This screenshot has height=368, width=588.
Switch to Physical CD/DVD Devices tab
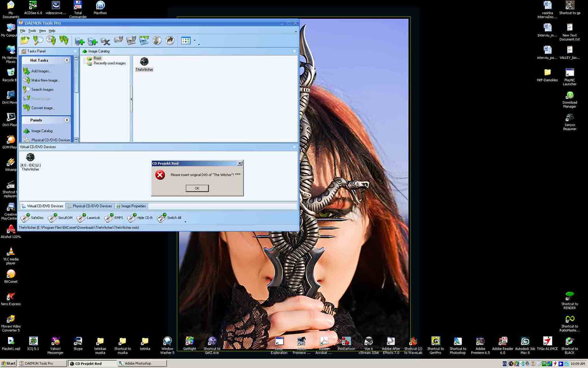[90, 206]
